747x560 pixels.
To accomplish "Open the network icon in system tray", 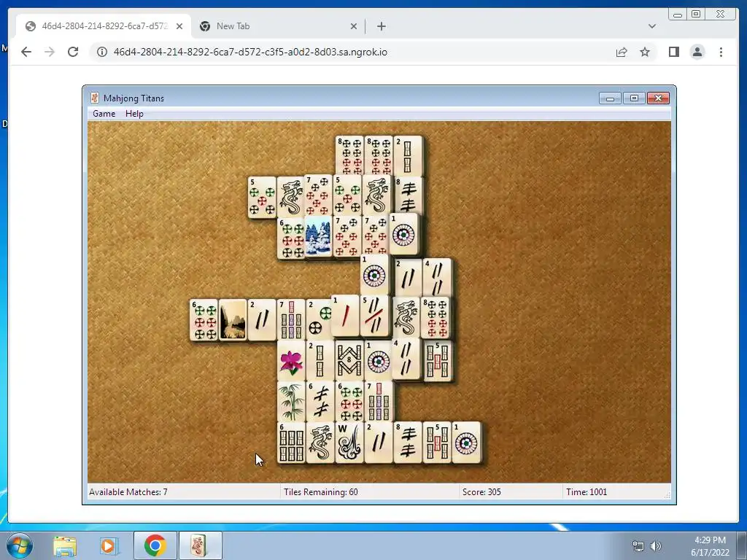I will click(x=638, y=545).
